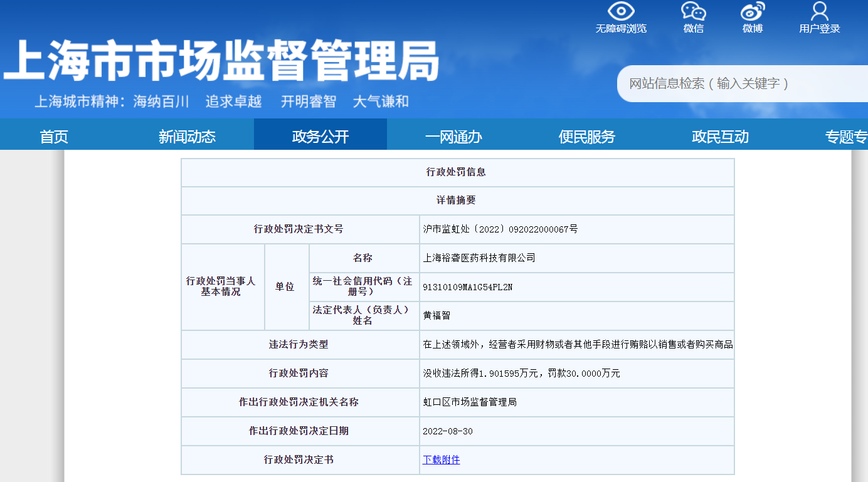Open 便民服务 navigation item

point(587,137)
